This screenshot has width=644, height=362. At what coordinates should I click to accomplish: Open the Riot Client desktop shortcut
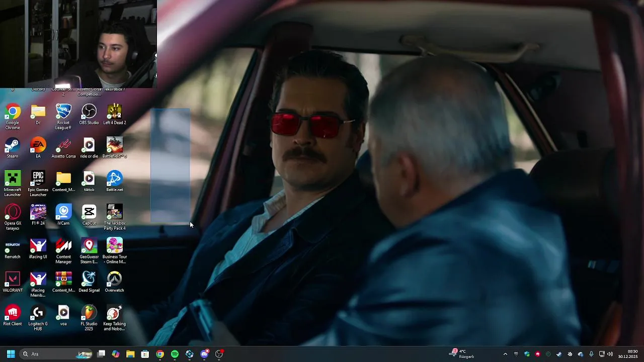(x=13, y=316)
